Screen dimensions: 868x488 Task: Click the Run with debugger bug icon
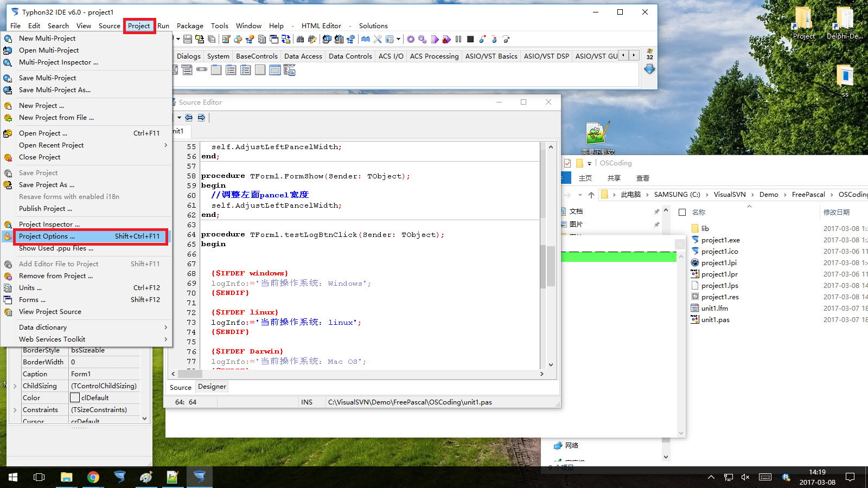click(x=446, y=39)
